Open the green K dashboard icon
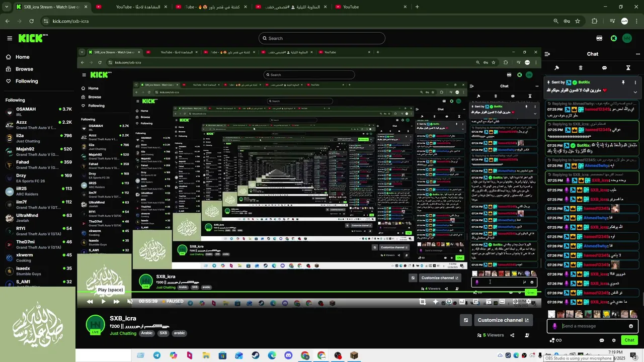Screen dimensions: 644x362 [614, 38]
